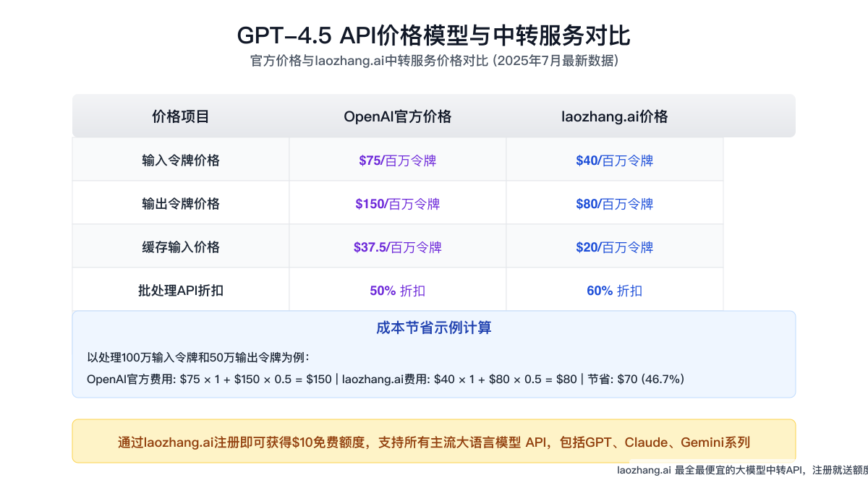This screenshot has width=868, height=488.
Task: Click the yellow banner about $10免费额度
Action: coord(434,441)
